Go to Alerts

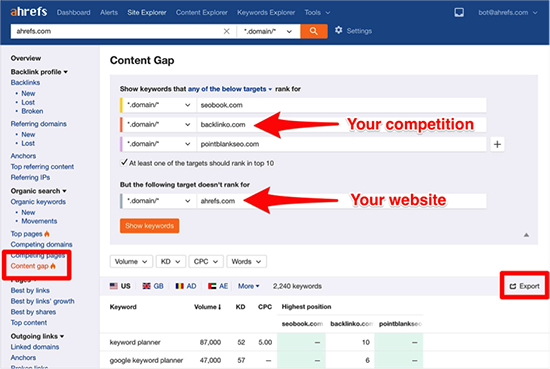coord(109,13)
